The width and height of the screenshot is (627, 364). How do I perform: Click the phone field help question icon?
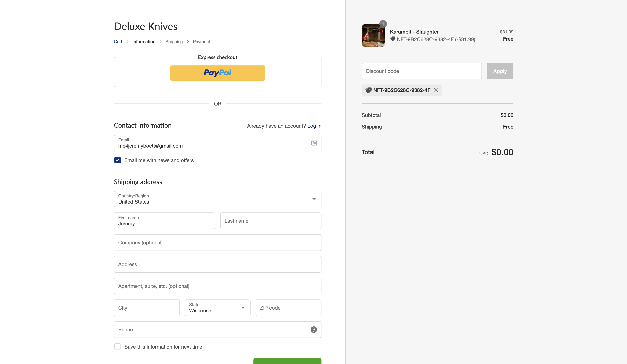(314, 329)
